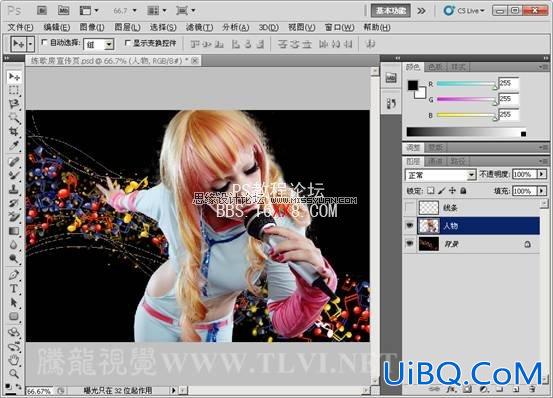Click the G value input field
The image size is (553, 398).
pos(508,99)
